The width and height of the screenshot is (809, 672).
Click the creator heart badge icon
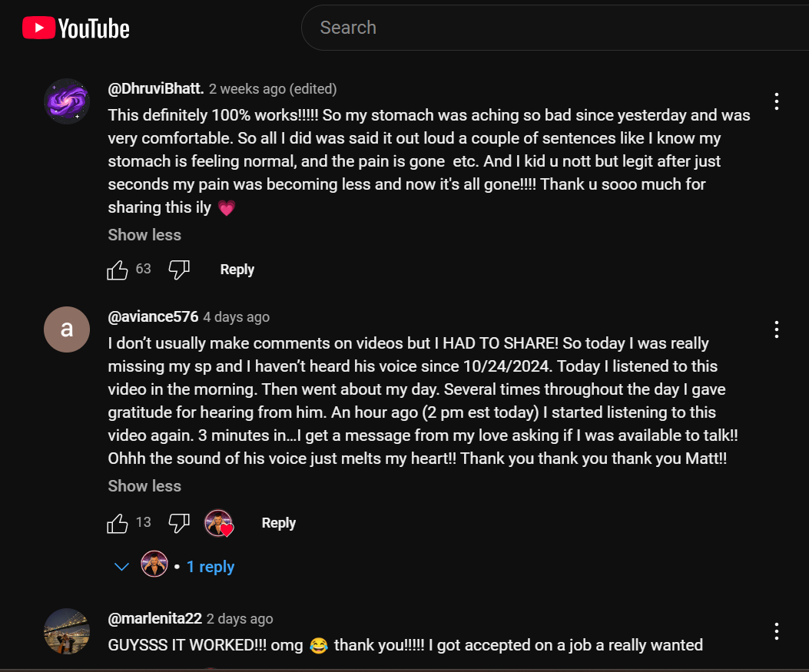(x=219, y=523)
